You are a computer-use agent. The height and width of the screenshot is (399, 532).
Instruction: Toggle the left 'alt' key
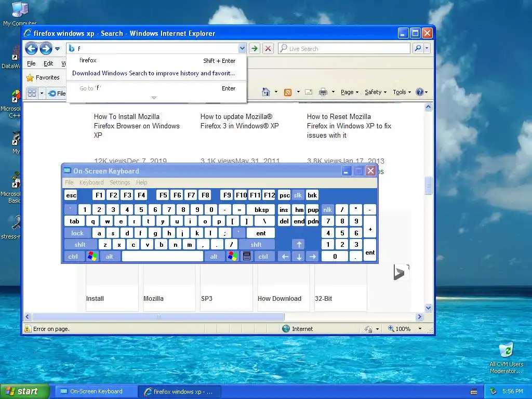(109, 257)
